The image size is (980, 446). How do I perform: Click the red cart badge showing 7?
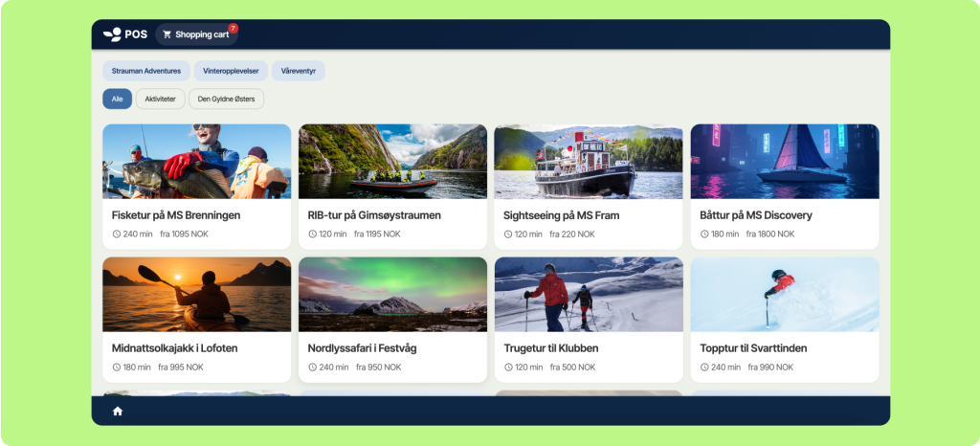233,28
